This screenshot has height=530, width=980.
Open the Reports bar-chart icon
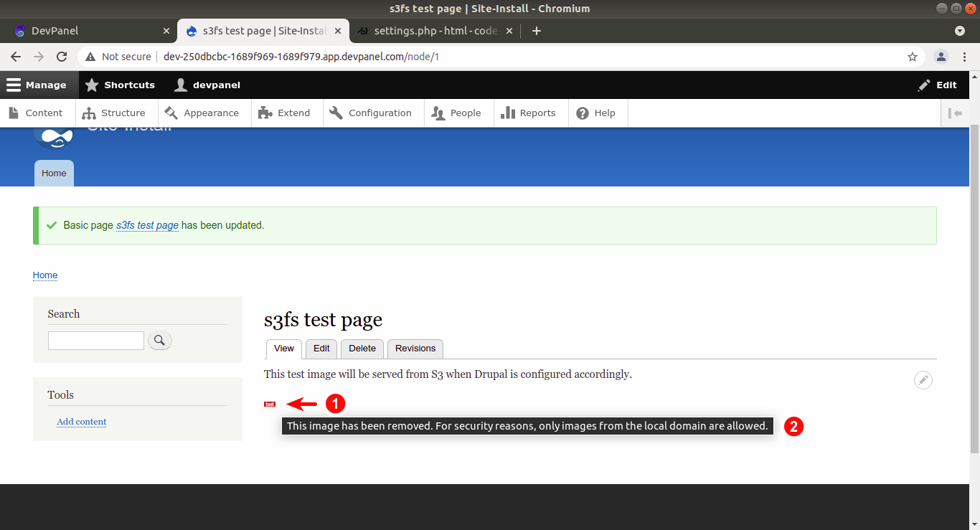(509, 113)
